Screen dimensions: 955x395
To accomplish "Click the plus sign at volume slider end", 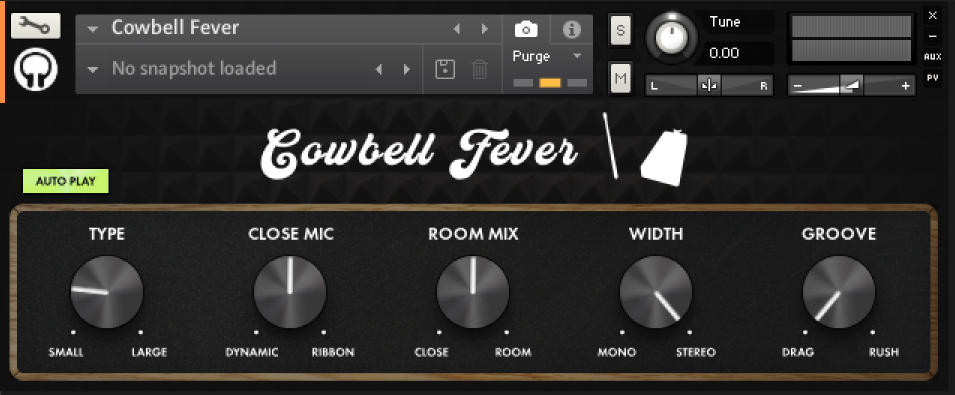I will click(906, 86).
